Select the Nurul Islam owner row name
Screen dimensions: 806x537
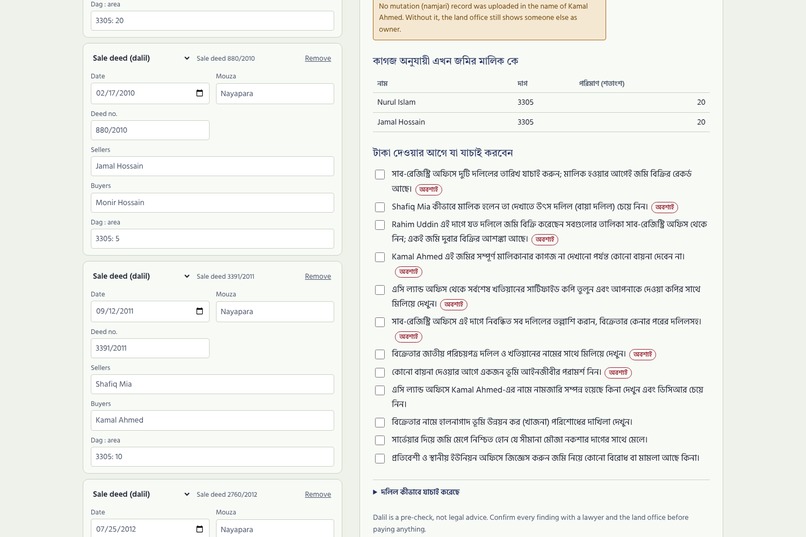[396, 102]
